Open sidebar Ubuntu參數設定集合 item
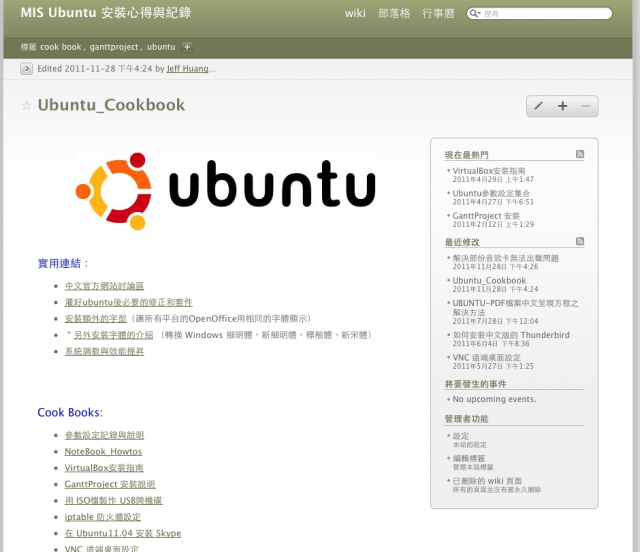 pos(491,193)
